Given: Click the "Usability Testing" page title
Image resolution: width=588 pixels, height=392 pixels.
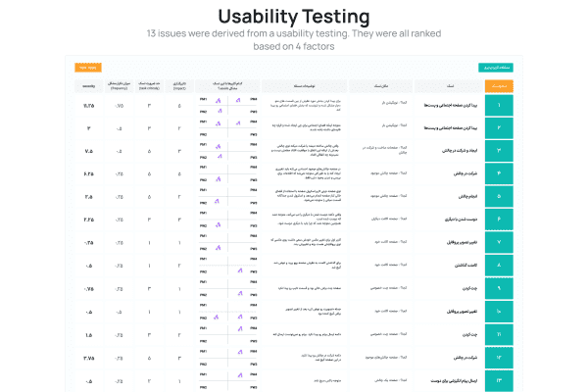Looking at the screenshot, I should pyautogui.click(x=294, y=17).
